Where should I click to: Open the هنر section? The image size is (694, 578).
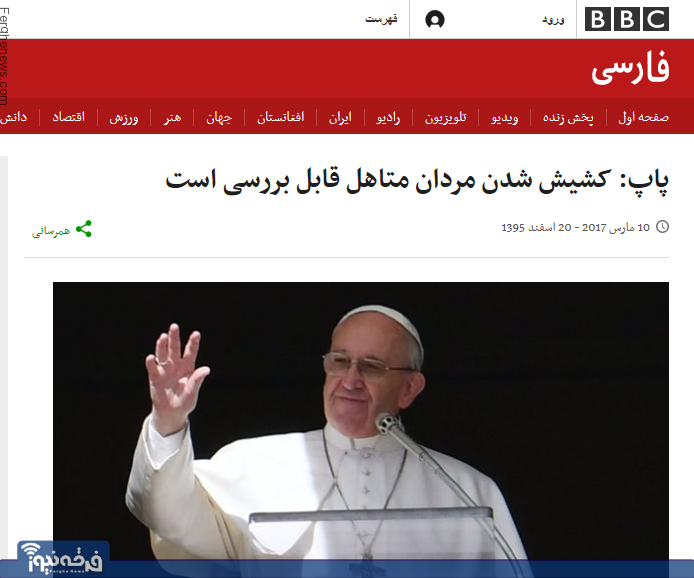coord(172,118)
